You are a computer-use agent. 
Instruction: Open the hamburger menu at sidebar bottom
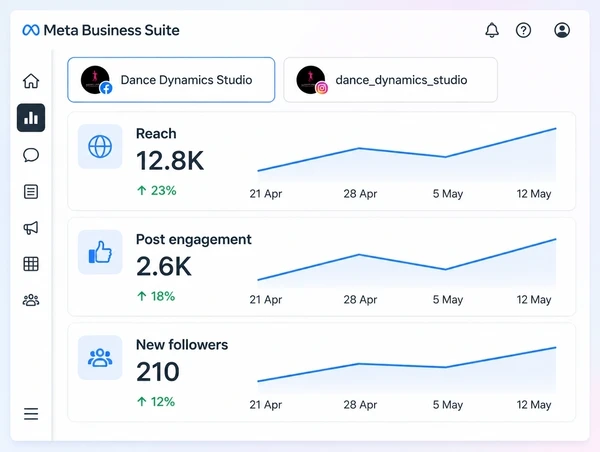click(x=31, y=414)
